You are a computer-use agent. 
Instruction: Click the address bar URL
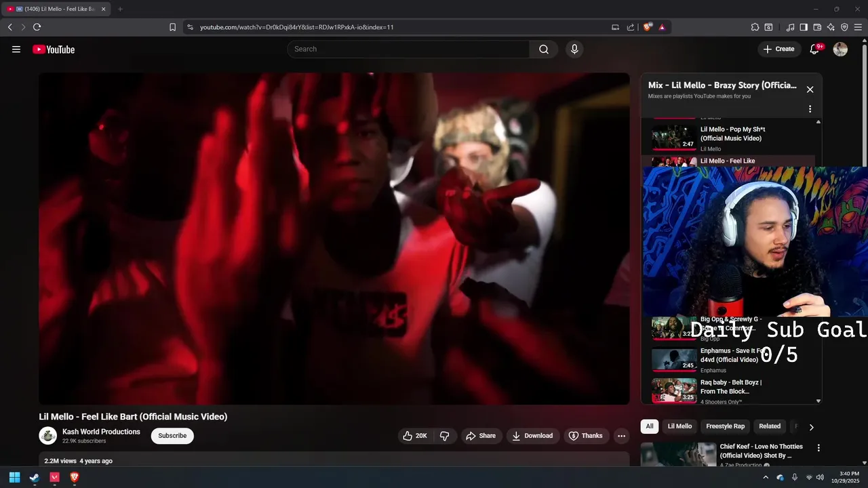tap(297, 27)
